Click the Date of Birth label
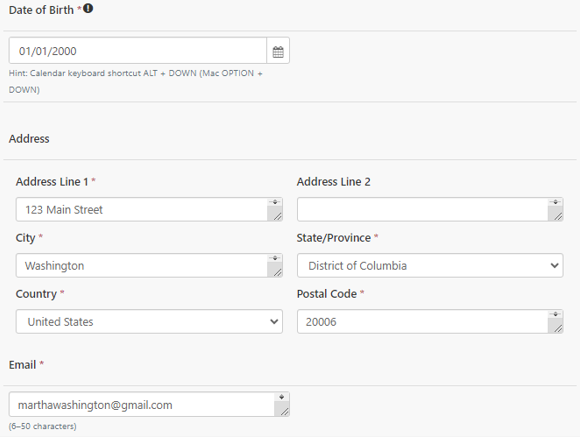This screenshot has height=437, width=580. [41, 10]
